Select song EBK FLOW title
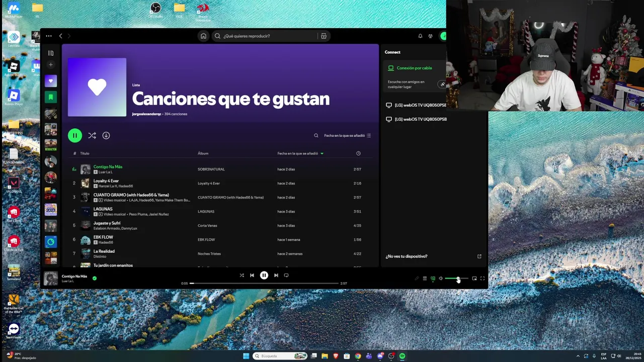The height and width of the screenshot is (362, 644). click(x=103, y=237)
